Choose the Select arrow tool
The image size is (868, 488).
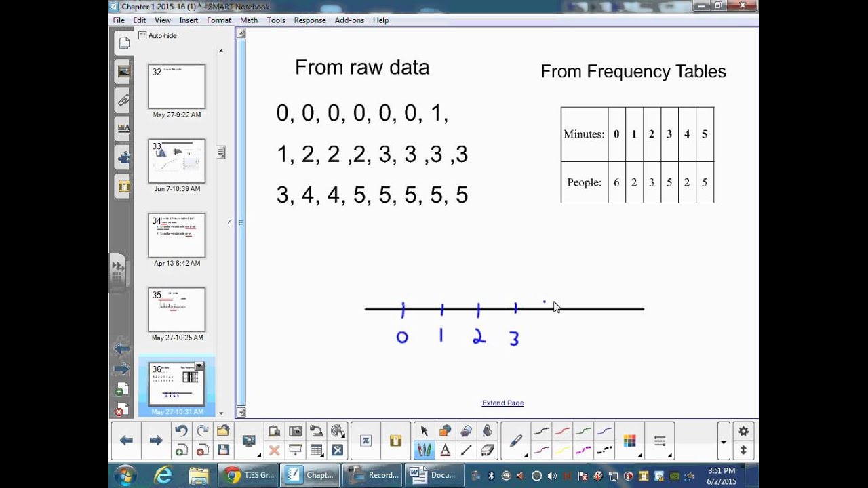click(x=425, y=431)
